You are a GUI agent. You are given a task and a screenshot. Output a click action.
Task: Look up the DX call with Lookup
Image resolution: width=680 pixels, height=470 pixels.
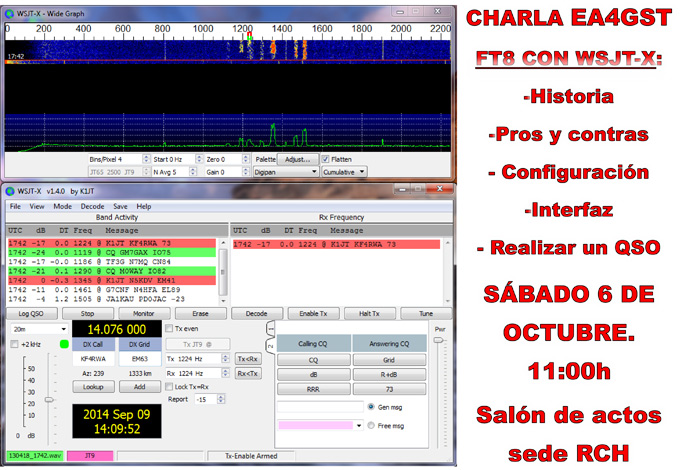click(x=93, y=387)
